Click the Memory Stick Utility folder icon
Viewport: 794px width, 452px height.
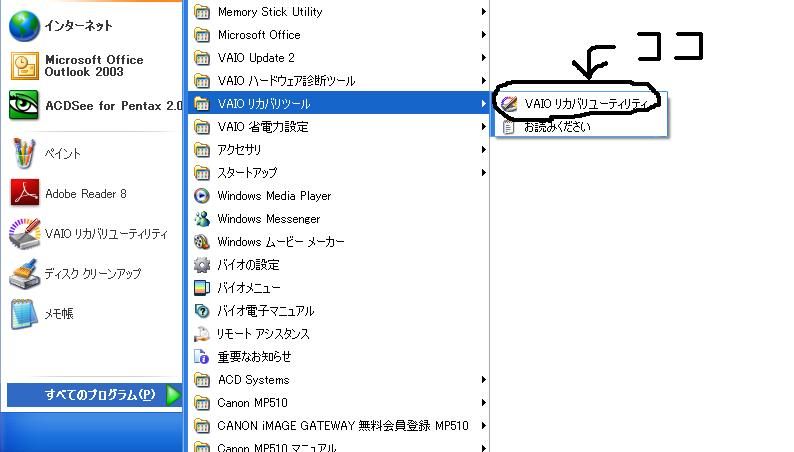(202, 12)
